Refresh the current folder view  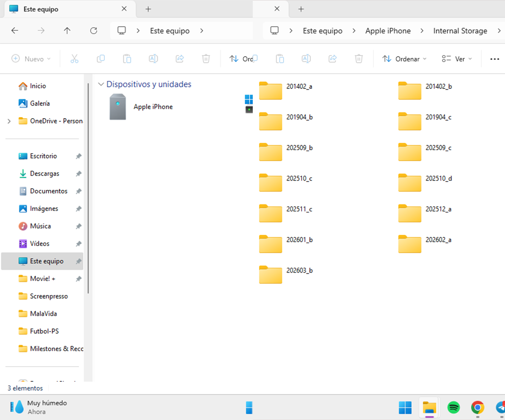(94, 31)
